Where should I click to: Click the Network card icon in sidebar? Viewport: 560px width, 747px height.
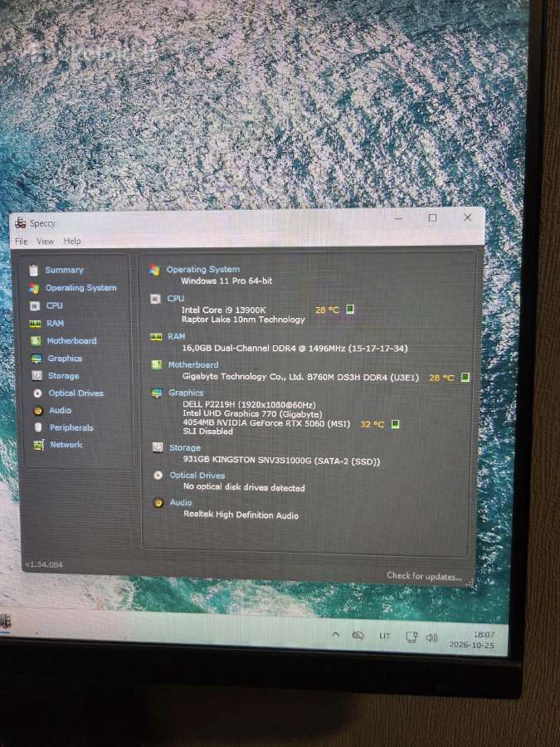coord(39,445)
